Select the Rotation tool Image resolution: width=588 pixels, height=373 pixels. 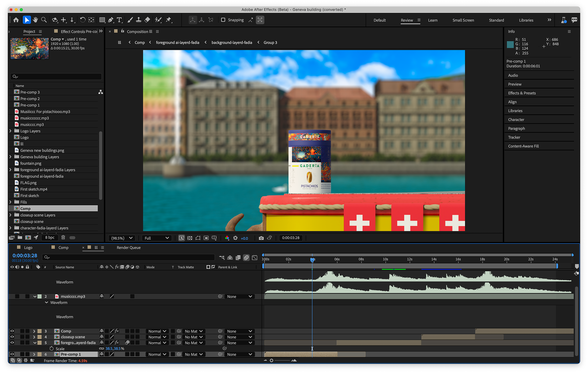83,20
